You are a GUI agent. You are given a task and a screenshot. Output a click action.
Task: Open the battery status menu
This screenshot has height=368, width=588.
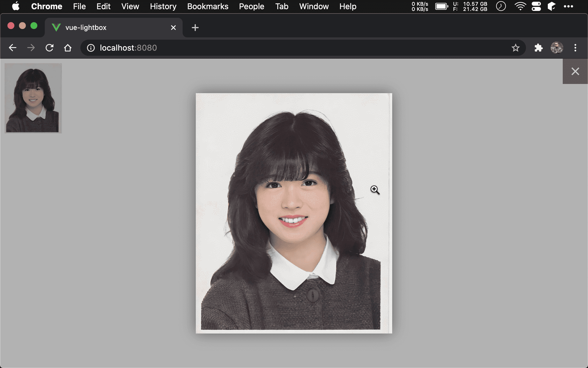click(x=442, y=6)
